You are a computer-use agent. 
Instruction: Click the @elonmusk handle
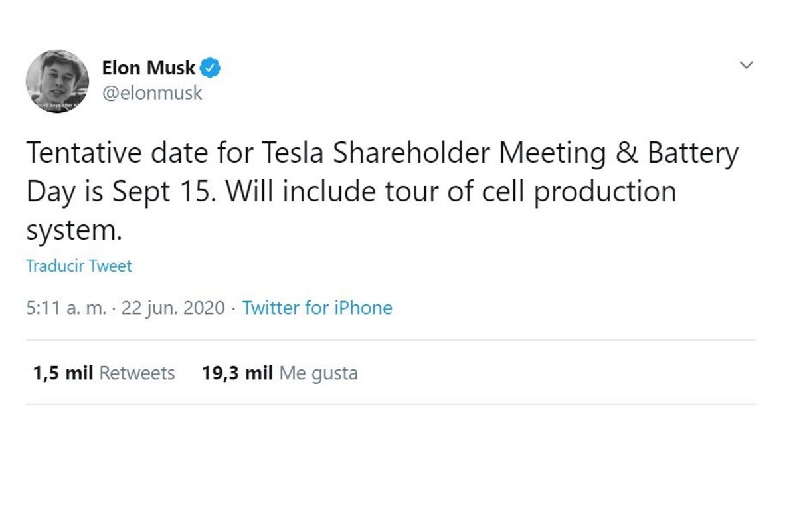pyautogui.click(x=152, y=92)
